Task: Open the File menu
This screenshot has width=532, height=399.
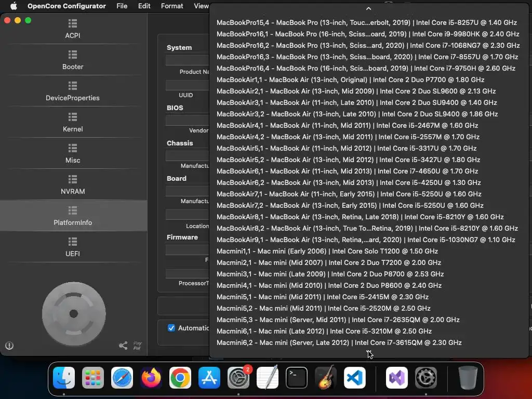Action: (x=122, y=6)
